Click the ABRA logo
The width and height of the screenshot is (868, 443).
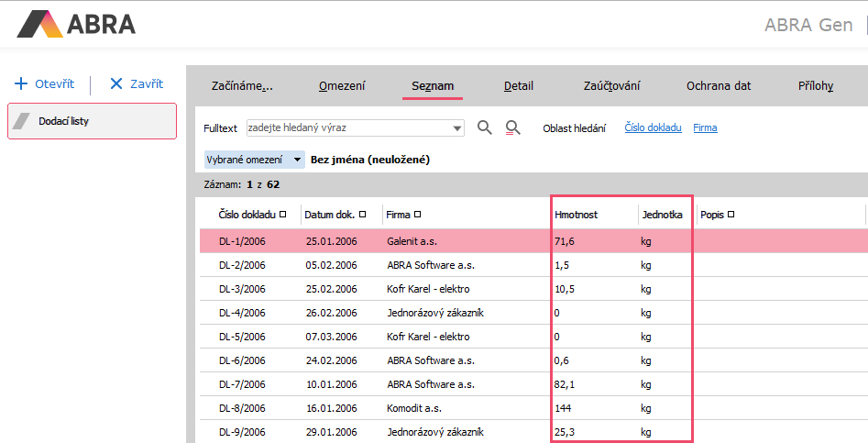click(76, 24)
